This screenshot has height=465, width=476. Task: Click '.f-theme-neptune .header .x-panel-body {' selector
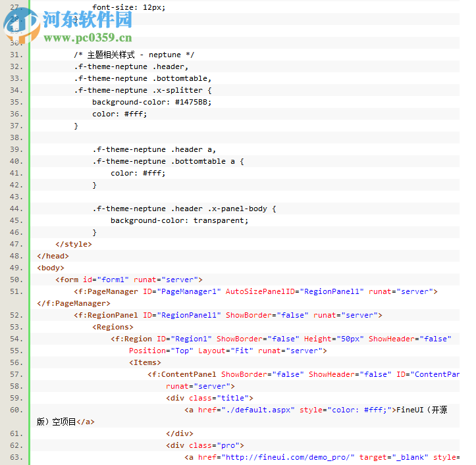[x=184, y=208]
